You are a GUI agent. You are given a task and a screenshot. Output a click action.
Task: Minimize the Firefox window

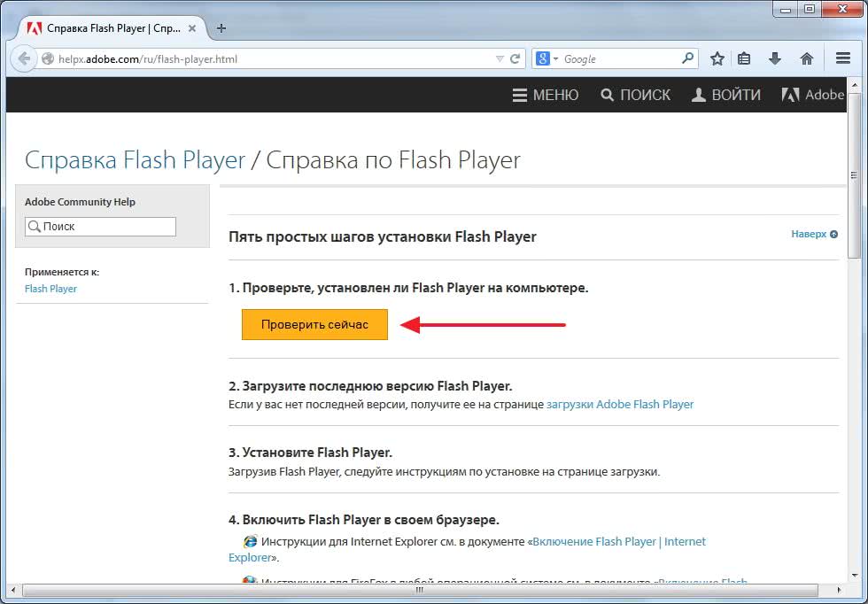(785, 9)
